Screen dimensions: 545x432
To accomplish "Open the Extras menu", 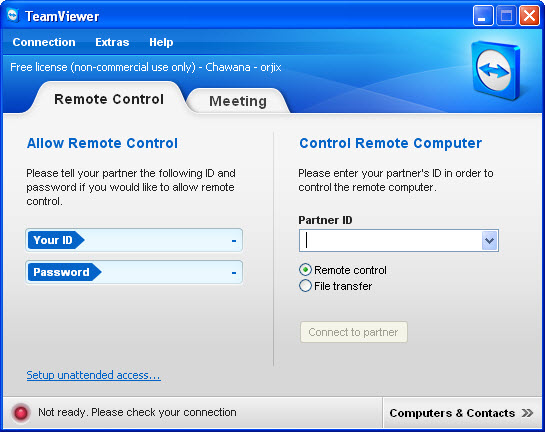I will tap(112, 42).
